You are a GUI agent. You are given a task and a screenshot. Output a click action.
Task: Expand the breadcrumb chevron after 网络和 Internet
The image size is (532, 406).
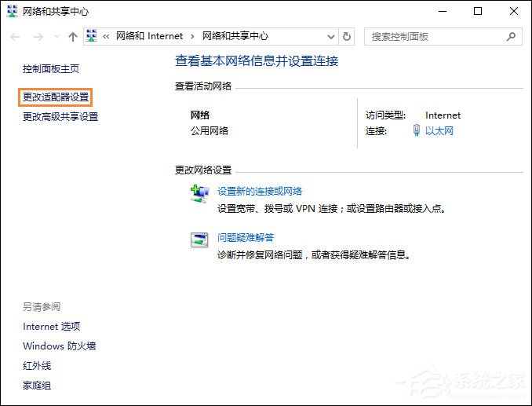tap(192, 37)
